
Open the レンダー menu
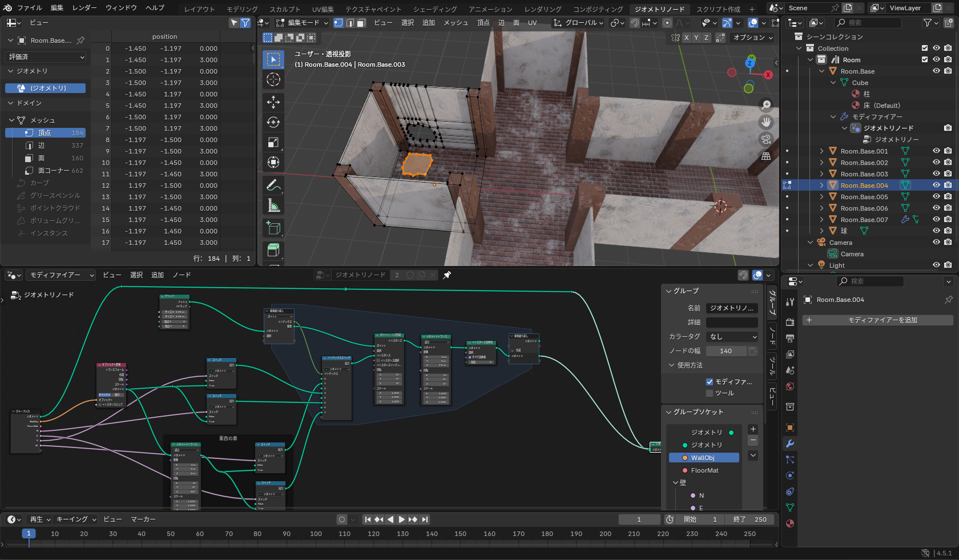tap(84, 8)
